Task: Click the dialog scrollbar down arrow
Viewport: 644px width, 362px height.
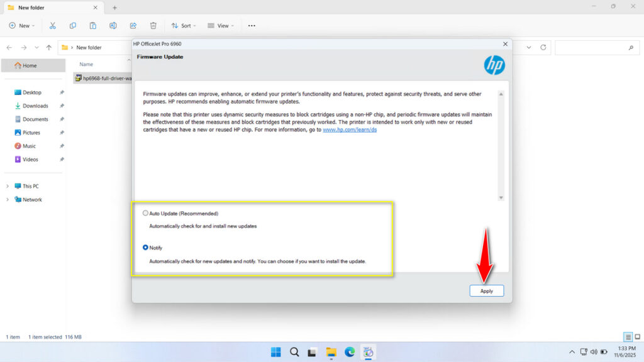Action: [x=501, y=197]
